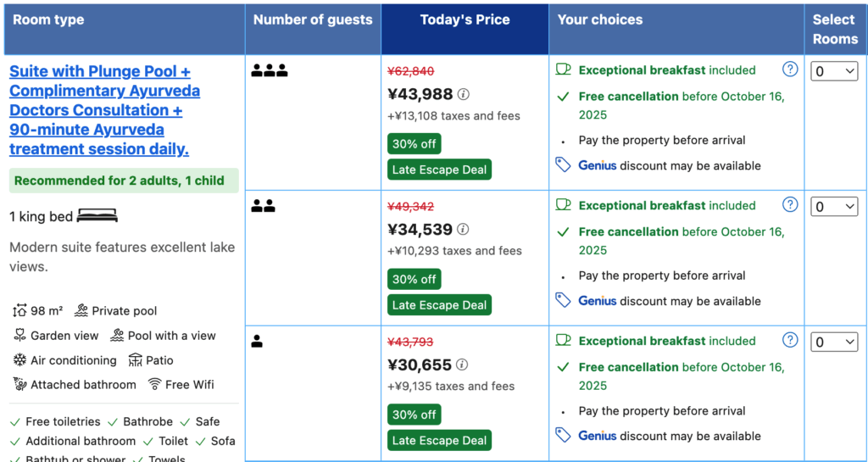Viewport: 868px width, 462px height.
Task: Open room quantity dropdown for ¥30,655 option
Action: (835, 342)
